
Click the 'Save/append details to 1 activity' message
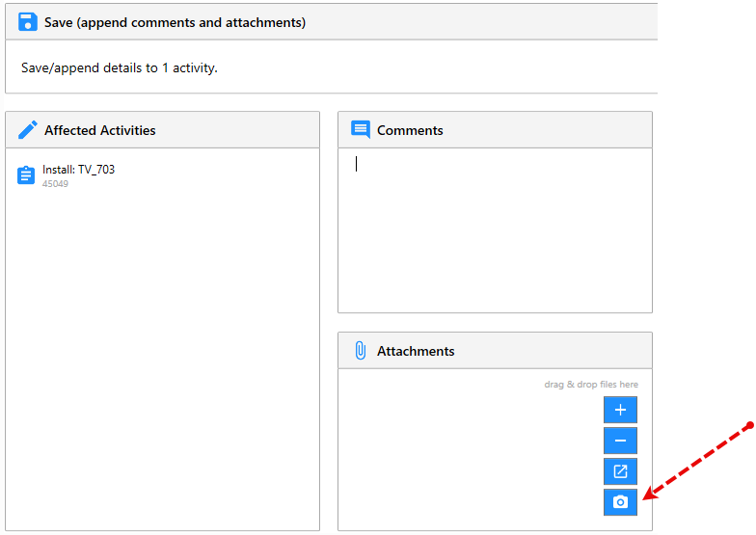[x=120, y=68]
